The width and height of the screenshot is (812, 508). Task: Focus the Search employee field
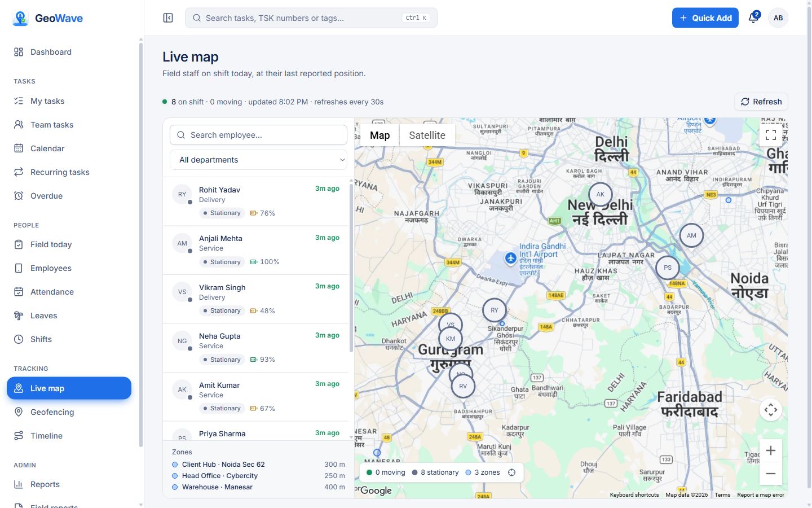coord(258,135)
